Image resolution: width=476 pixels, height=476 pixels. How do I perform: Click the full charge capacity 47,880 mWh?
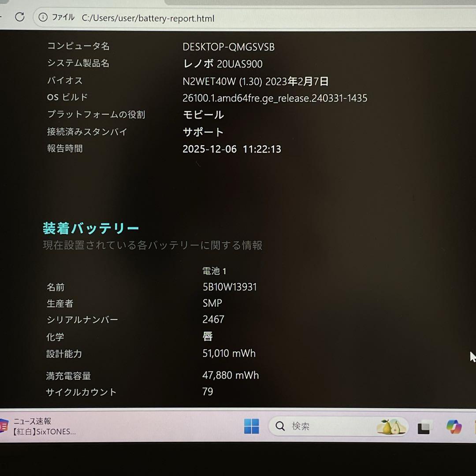(x=230, y=375)
